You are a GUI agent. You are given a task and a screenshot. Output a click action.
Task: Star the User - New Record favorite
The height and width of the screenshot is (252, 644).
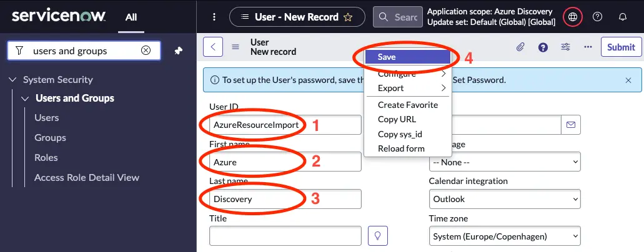[x=349, y=17]
